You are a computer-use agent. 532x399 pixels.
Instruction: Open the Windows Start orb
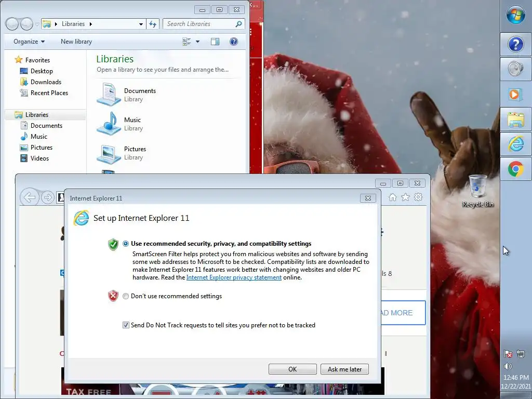pos(516,15)
